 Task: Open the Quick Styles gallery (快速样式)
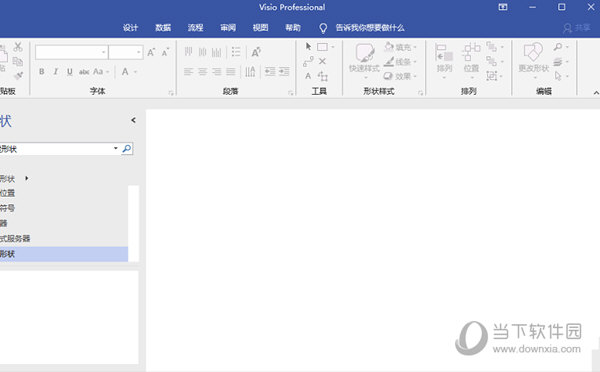(364, 60)
